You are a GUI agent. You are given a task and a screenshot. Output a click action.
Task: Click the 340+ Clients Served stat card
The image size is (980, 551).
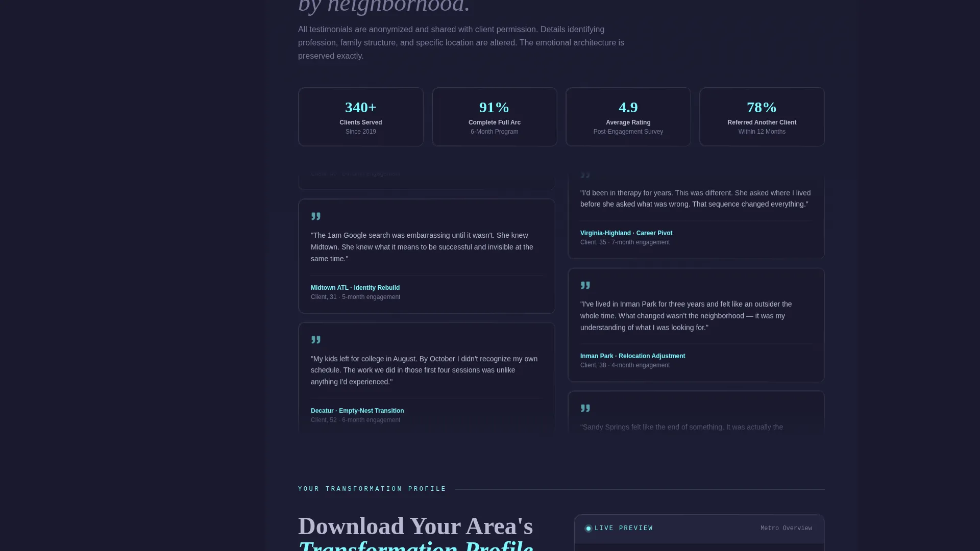(x=361, y=117)
